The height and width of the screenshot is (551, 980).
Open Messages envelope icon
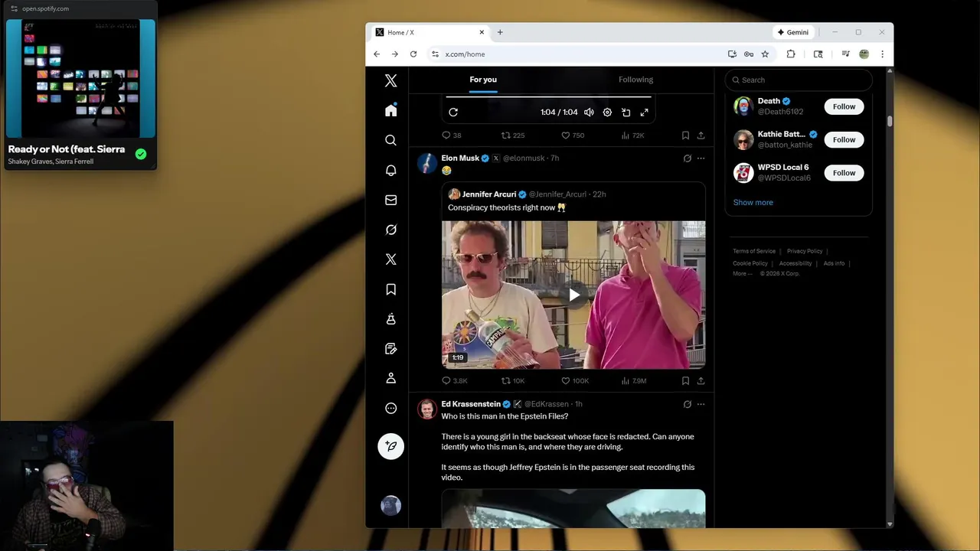coord(390,200)
